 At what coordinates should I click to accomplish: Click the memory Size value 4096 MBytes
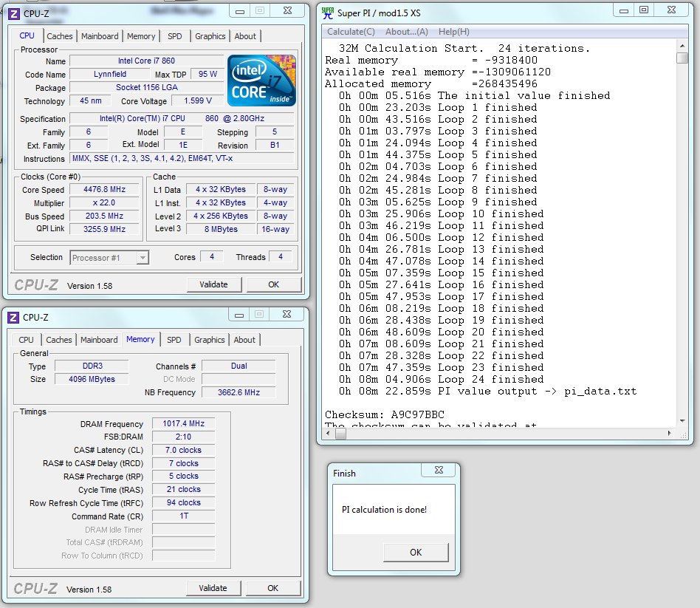pos(92,379)
